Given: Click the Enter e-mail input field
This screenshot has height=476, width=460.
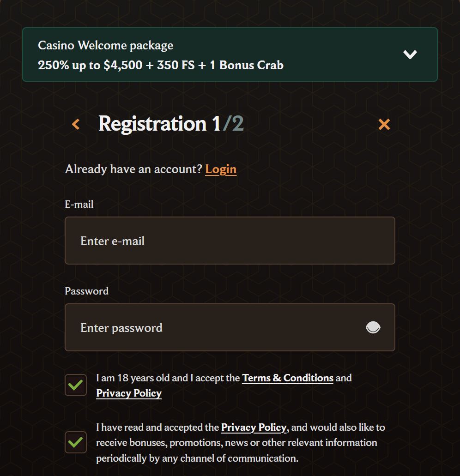Looking at the screenshot, I should 230,241.
